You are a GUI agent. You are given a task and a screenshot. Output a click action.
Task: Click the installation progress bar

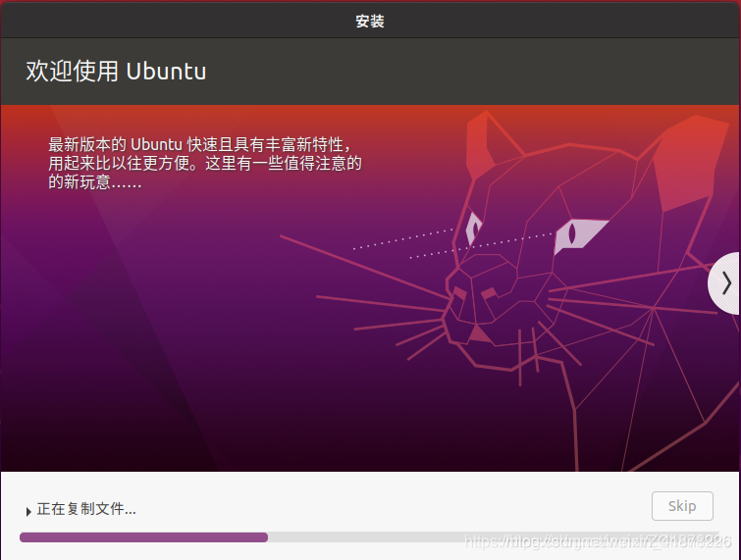click(x=370, y=537)
